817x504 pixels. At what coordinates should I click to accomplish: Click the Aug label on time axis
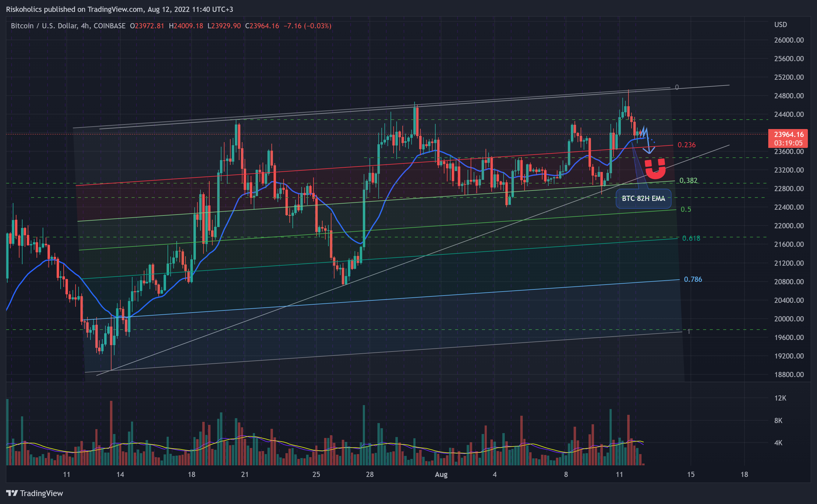coord(441,474)
